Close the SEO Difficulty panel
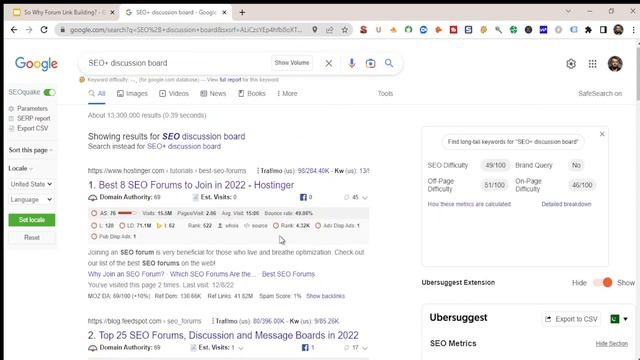640x360 pixels. point(602,134)
